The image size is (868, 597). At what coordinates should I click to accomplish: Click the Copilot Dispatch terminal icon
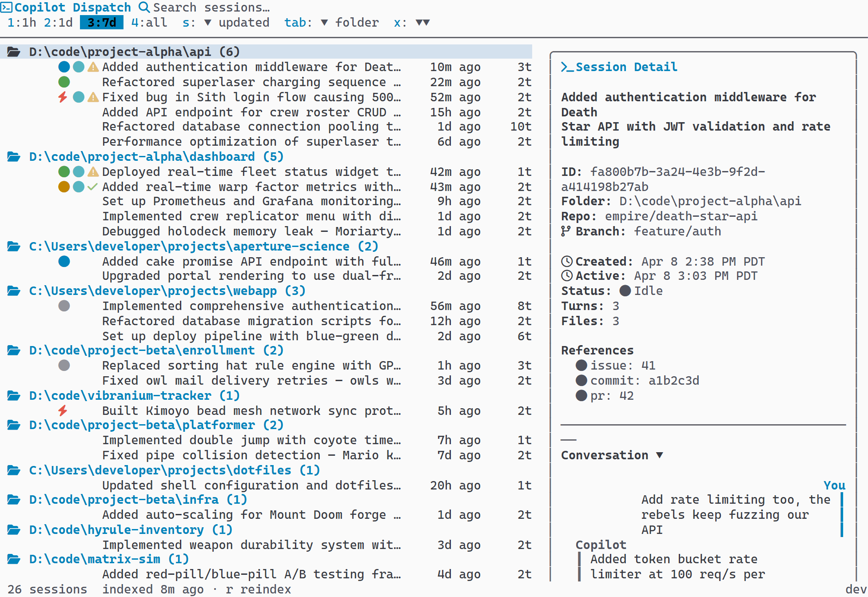[6, 8]
